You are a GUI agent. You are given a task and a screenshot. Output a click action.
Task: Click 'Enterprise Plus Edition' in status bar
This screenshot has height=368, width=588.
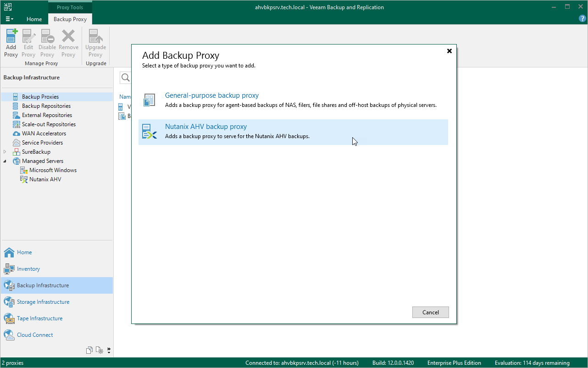[x=454, y=363]
